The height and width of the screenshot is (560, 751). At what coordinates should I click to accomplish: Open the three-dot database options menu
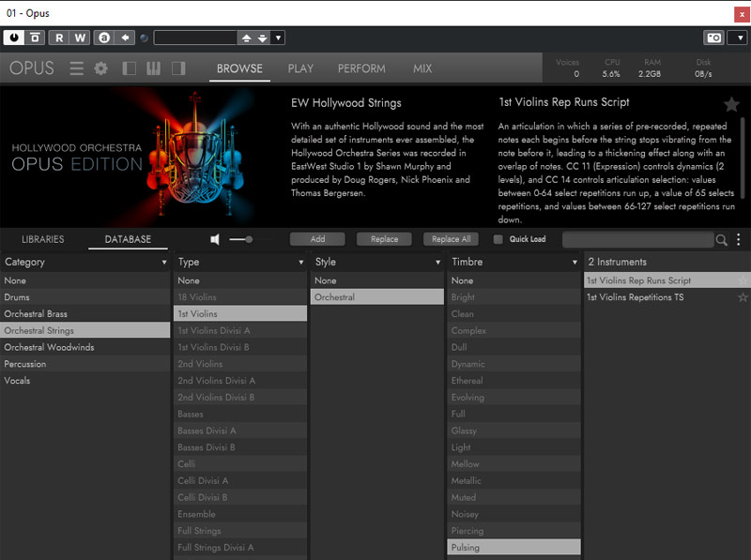739,240
